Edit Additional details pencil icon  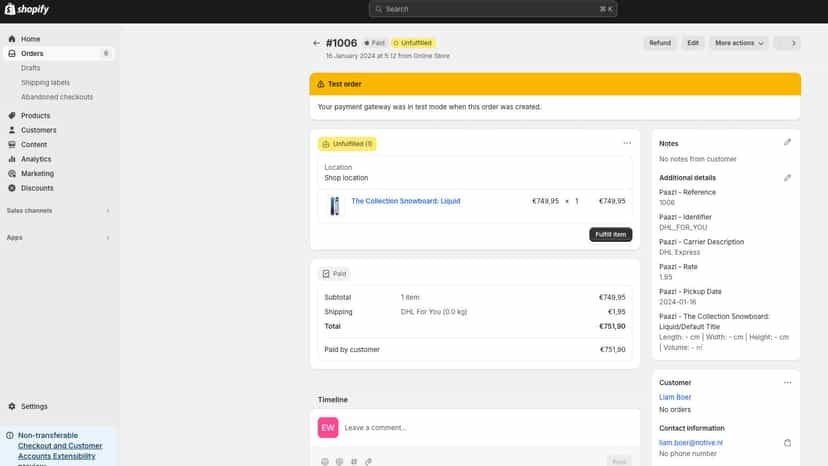(x=787, y=178)
